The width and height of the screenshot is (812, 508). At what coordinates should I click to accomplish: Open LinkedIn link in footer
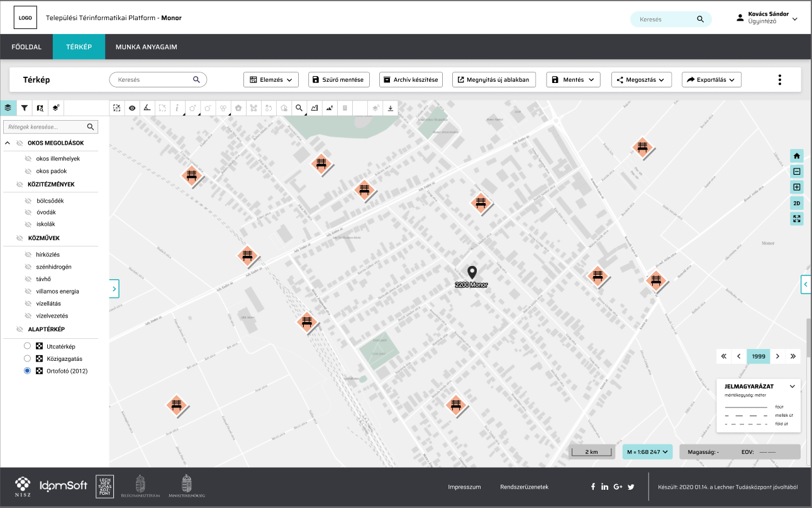coord(604,487)
